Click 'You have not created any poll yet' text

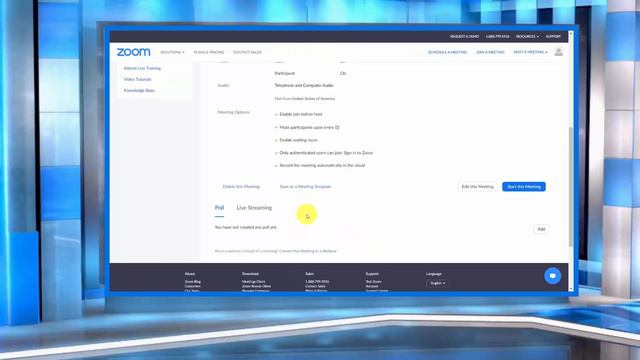click(245, 227)
